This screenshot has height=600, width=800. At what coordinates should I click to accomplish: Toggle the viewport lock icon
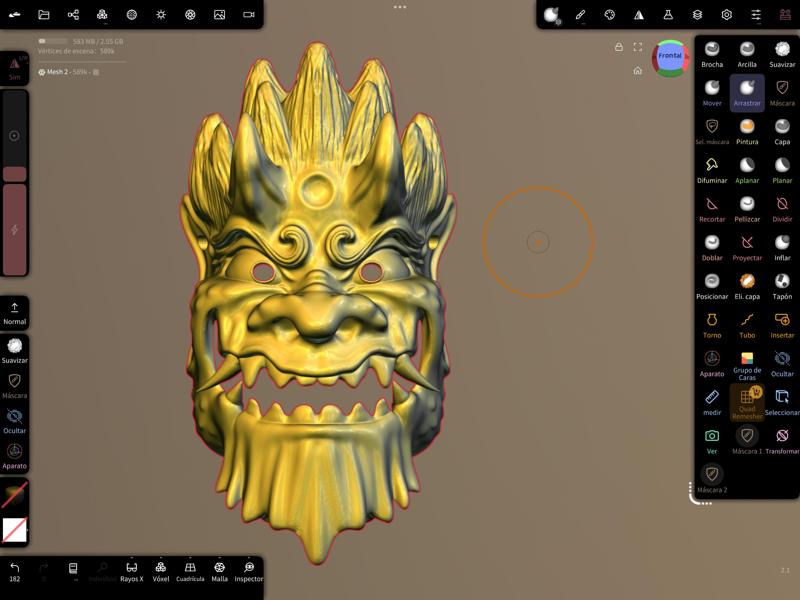(618, 47)
